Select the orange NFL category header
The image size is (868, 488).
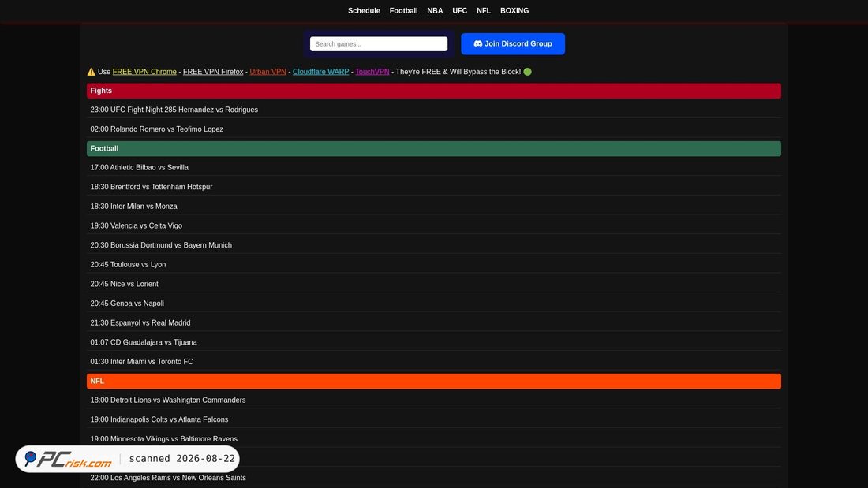point(433,382)
